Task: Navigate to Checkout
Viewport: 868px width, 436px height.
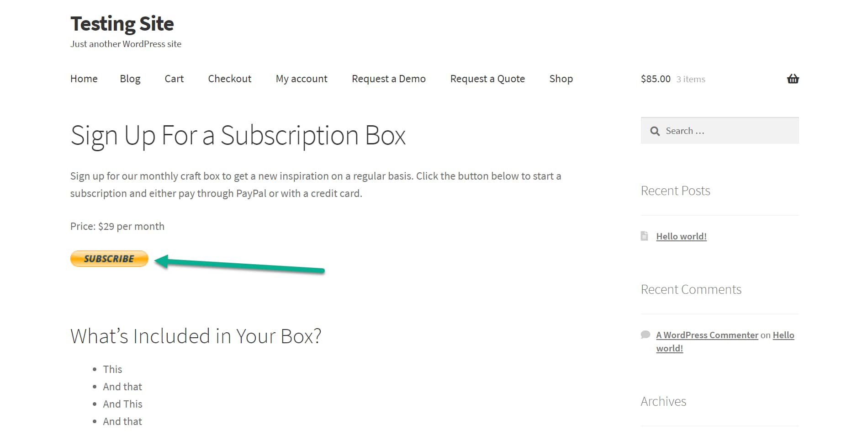Action: tap(229, 79)
